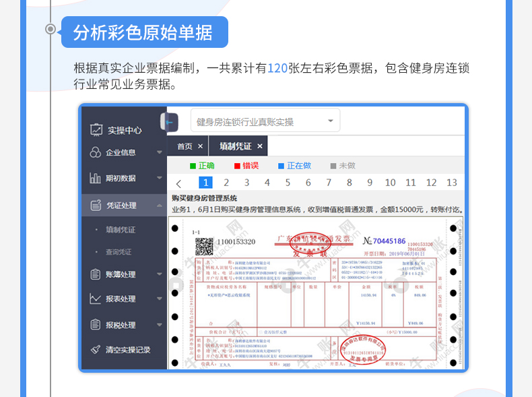Click the 购买健身房管理系统 task title
Screen dimensions: 532x397
coord(204,198)
